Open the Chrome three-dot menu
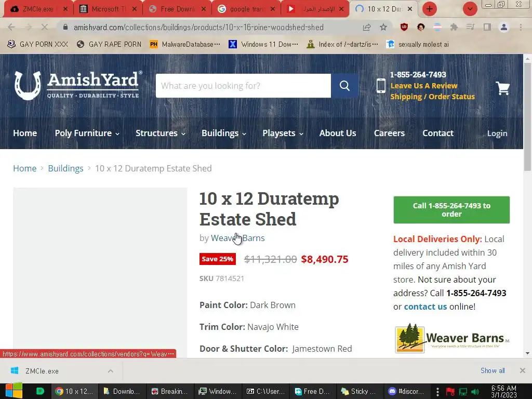Image resolution: width=532 pixels, height=399 pixels. point(521,27)
